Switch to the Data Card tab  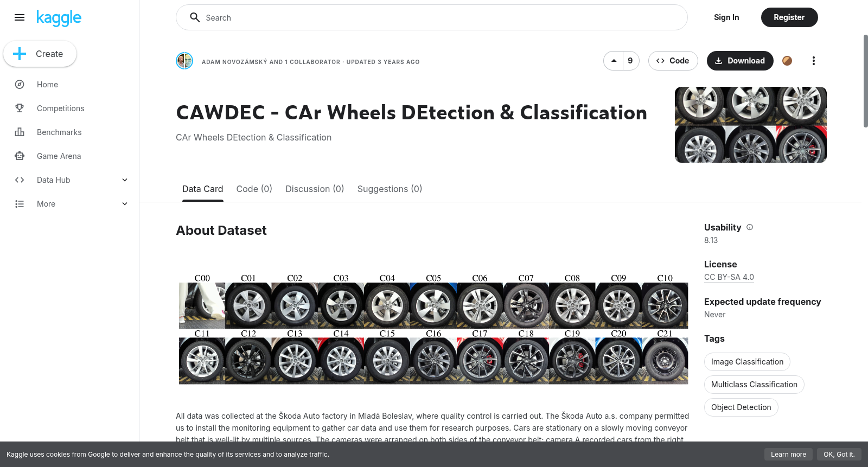(203, 189)
